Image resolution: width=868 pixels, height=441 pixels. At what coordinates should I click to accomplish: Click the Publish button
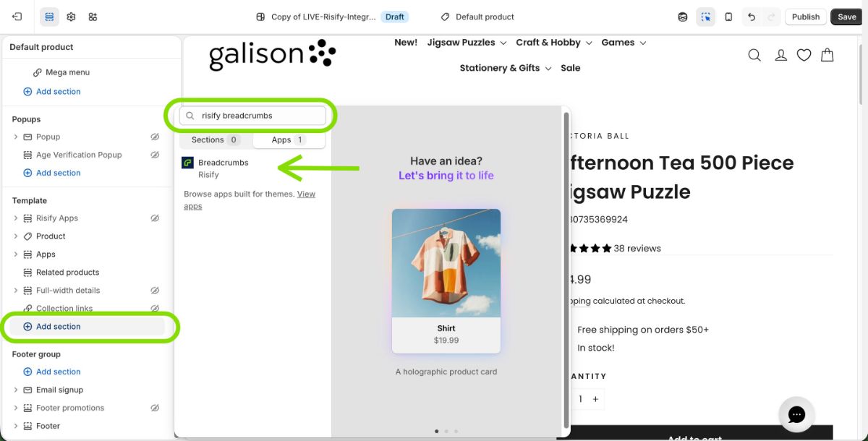click(805, 17)
